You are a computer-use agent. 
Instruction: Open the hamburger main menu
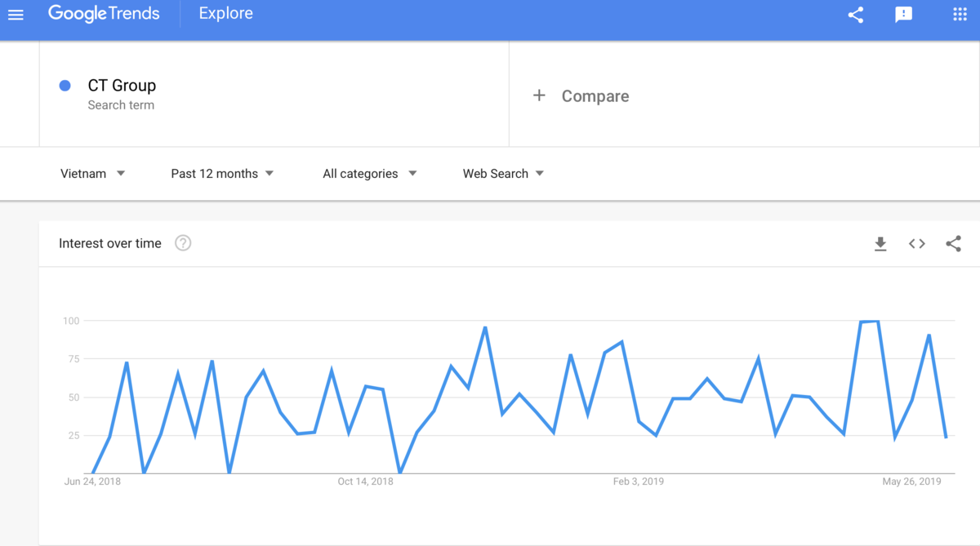coord(16,15)
